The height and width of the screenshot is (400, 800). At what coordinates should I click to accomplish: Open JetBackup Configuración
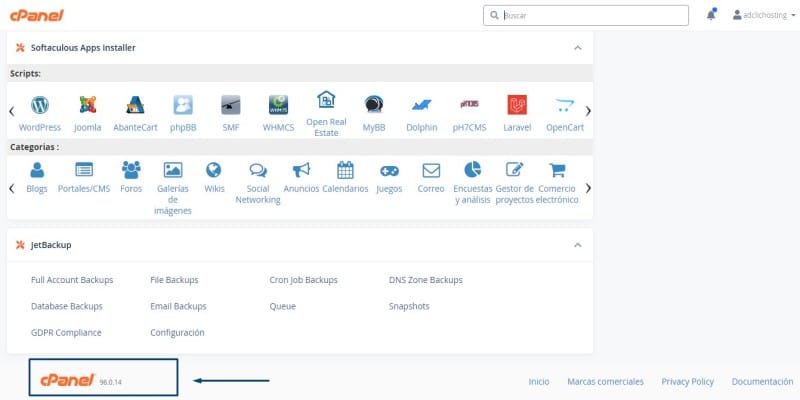click(177, 333)
